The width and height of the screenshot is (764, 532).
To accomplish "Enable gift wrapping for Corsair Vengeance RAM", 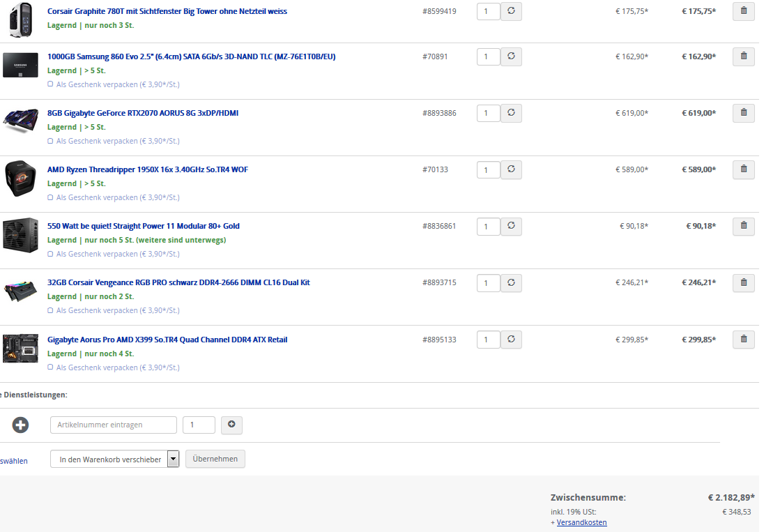I will tap(50, 310).
